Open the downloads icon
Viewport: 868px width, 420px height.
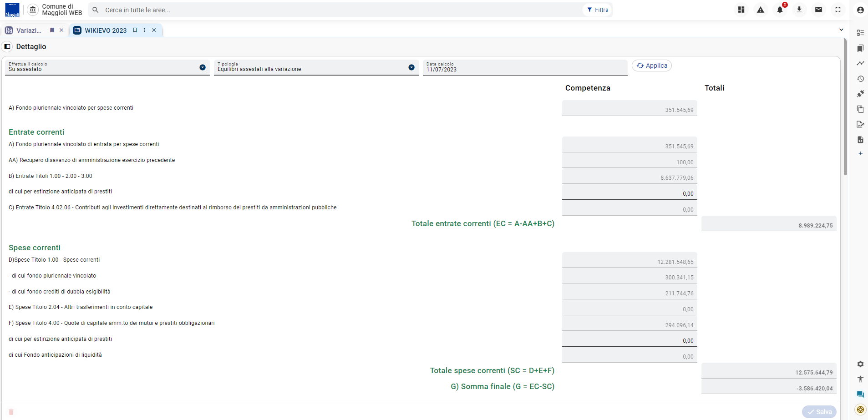799,10
